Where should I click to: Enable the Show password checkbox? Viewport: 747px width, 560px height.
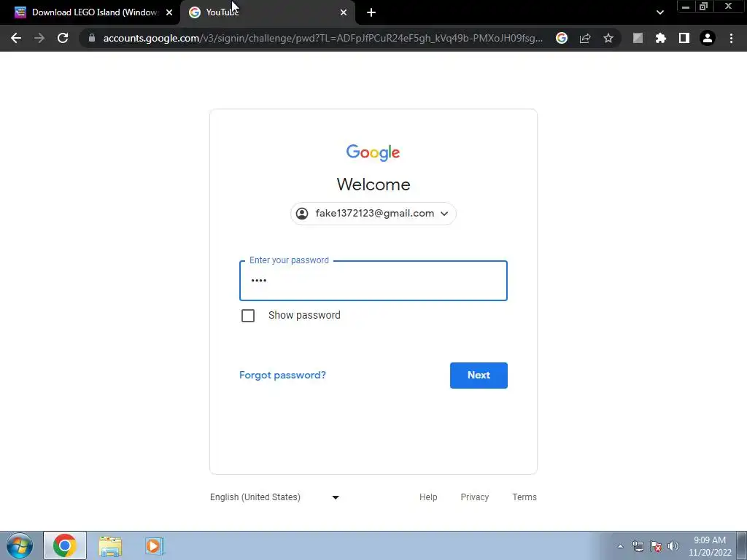(248, 315)
